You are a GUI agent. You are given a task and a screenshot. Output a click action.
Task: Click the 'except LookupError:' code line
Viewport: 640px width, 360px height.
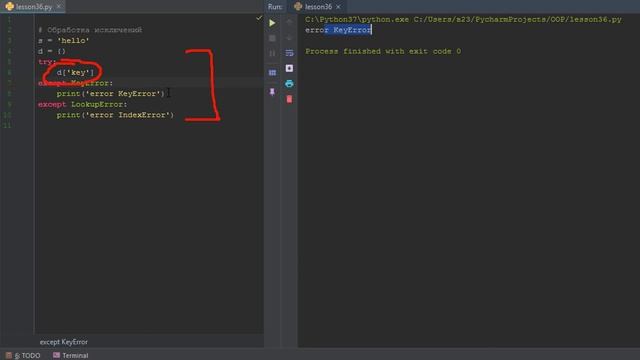pyautogui.click(x=82, y=104)
